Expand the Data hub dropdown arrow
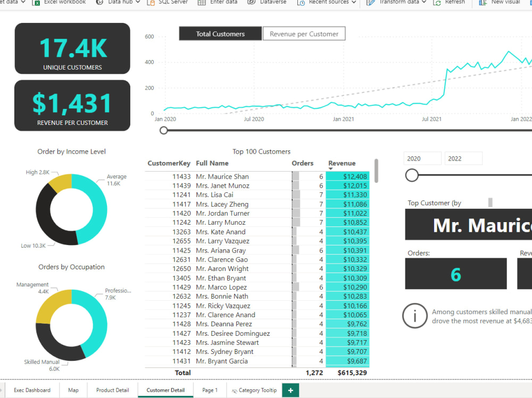Screen dimensions: 532x398 tap(138, 2)
